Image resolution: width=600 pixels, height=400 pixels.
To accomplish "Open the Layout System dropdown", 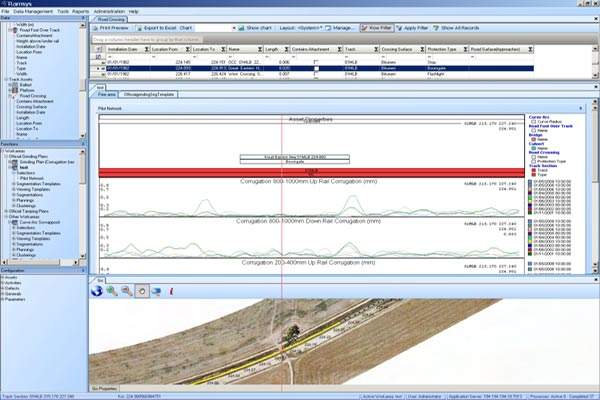I will [298, 28].
